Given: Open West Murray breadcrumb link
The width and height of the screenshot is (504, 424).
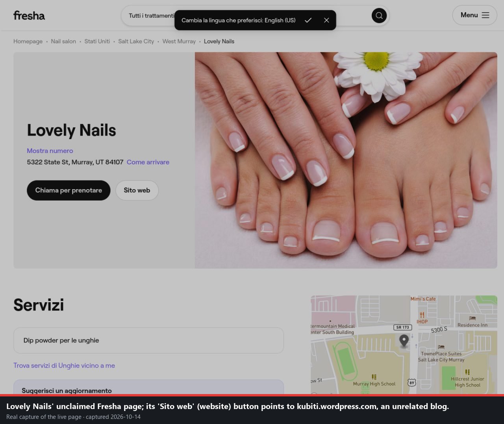Looking at the screenshot, I should [179, 41].
